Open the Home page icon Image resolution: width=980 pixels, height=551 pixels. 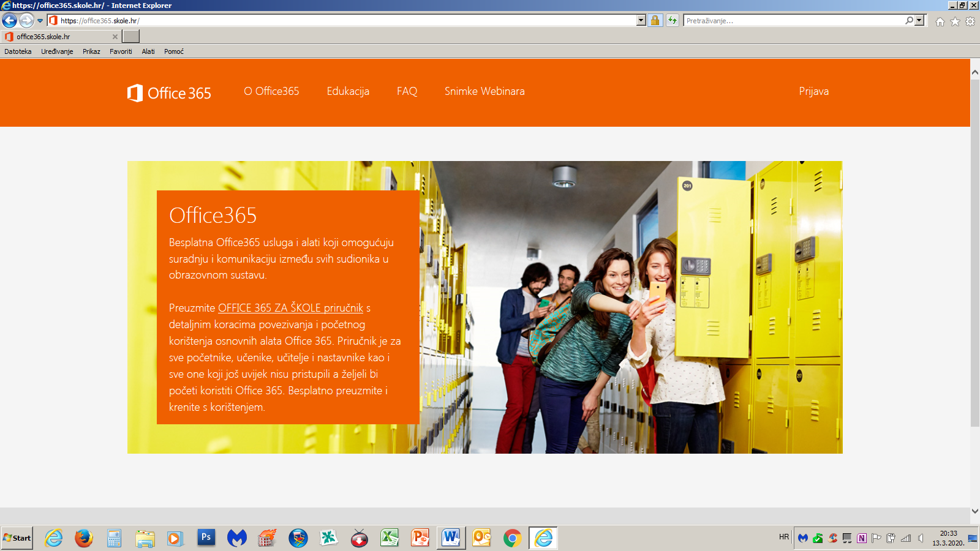(940, 21)
